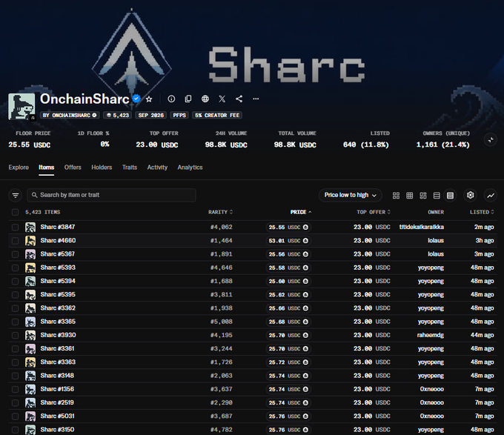This screenshot has height=435, width=504.
Task: Open owner raheemdg profile link
Action: 431,335
